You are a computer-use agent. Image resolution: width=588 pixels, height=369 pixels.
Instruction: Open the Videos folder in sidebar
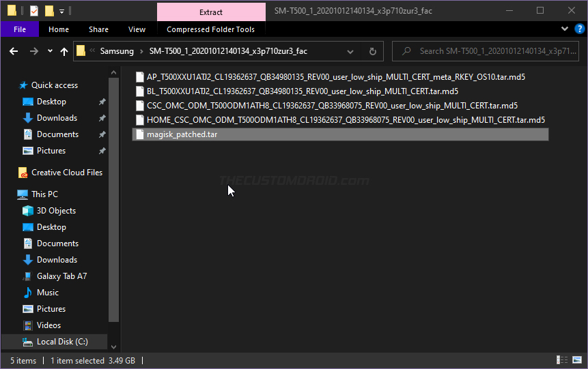[x=48, y=325]
